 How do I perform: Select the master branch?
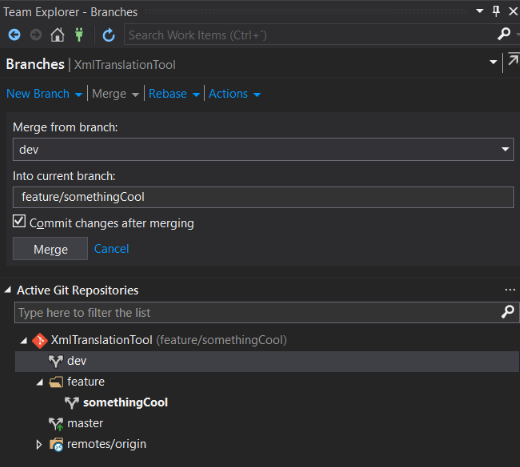coord(85,423)
